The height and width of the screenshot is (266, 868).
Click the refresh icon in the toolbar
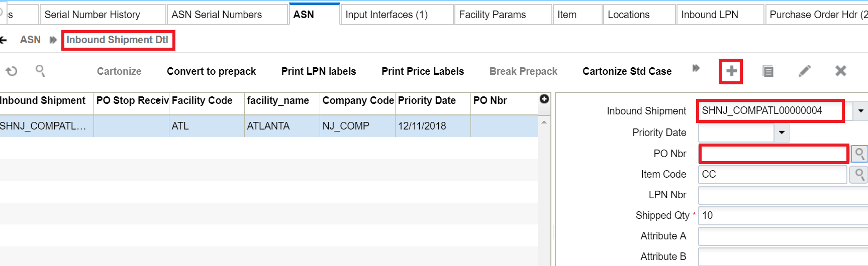11,71
